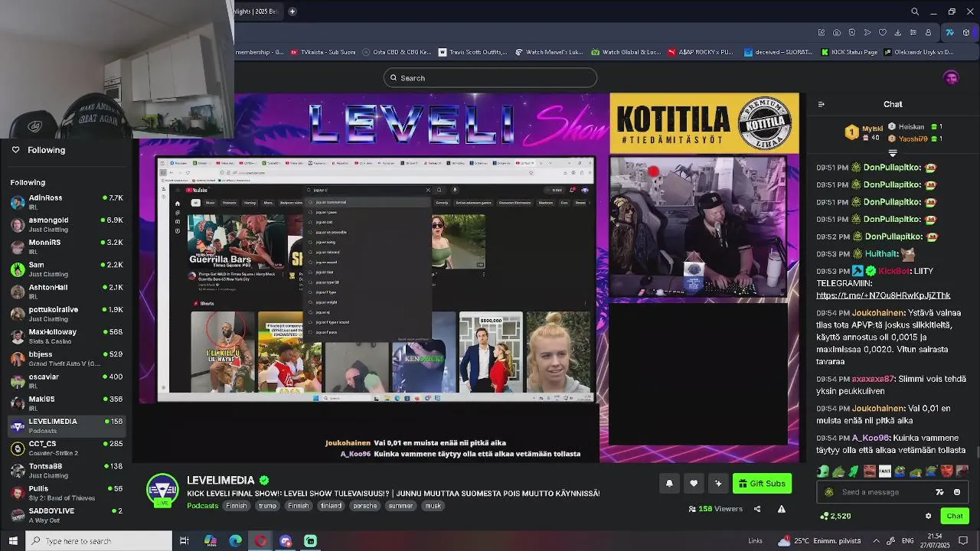Click the notification bell icon for LEVELIMEDIA

(669, 483)
